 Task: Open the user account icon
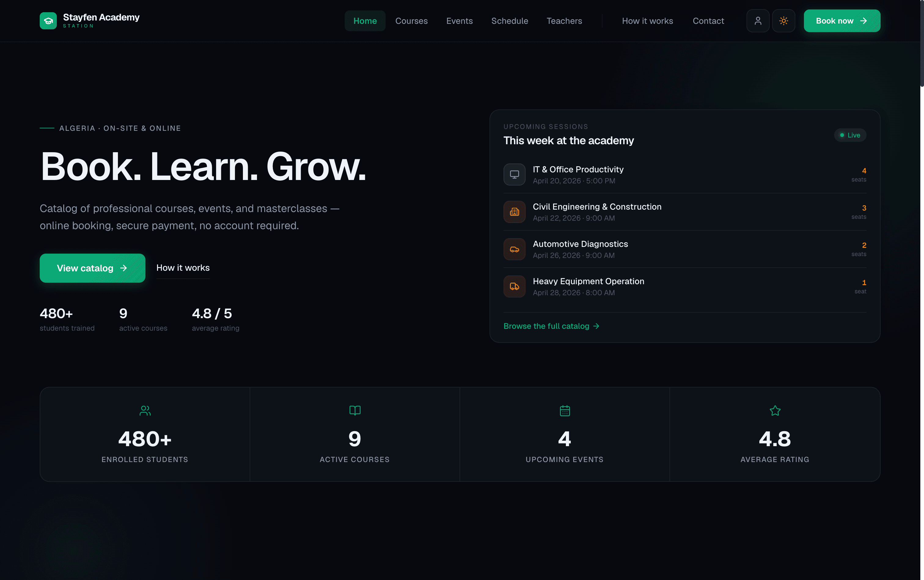(x=757, y=21)
